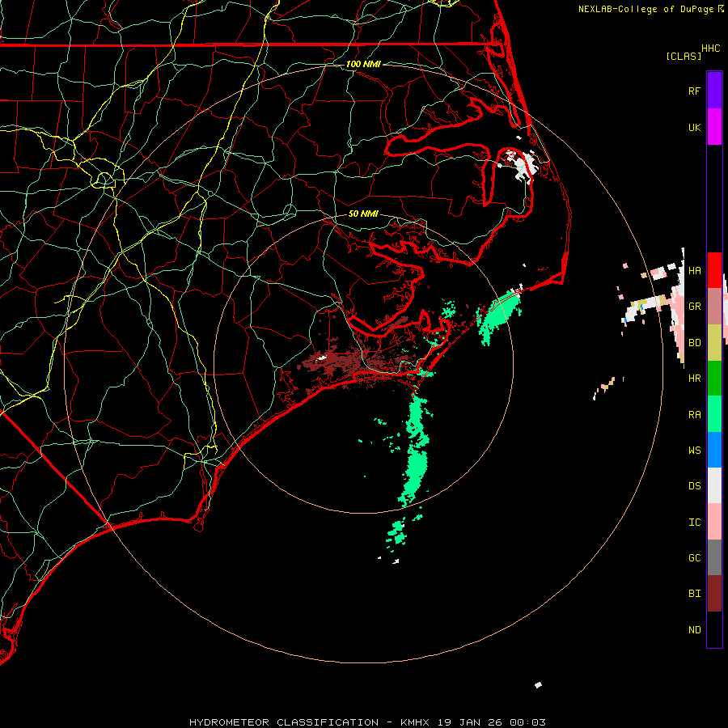
Task: Click the UK magenta legend swatch
Action: coord(714,127)
